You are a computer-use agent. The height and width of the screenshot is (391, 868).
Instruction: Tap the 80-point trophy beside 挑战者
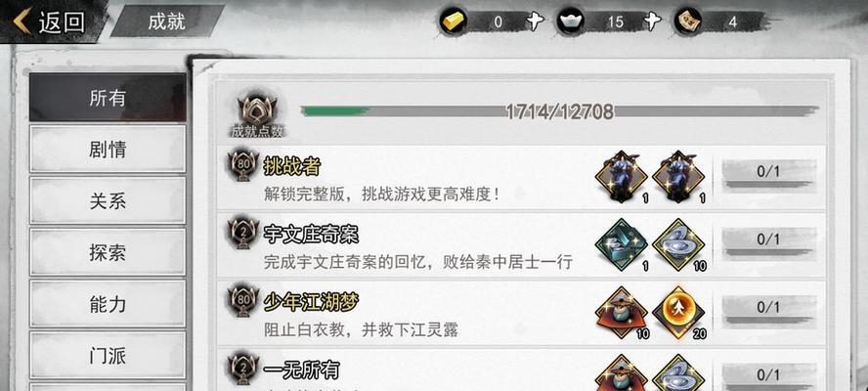pos(243,166)
